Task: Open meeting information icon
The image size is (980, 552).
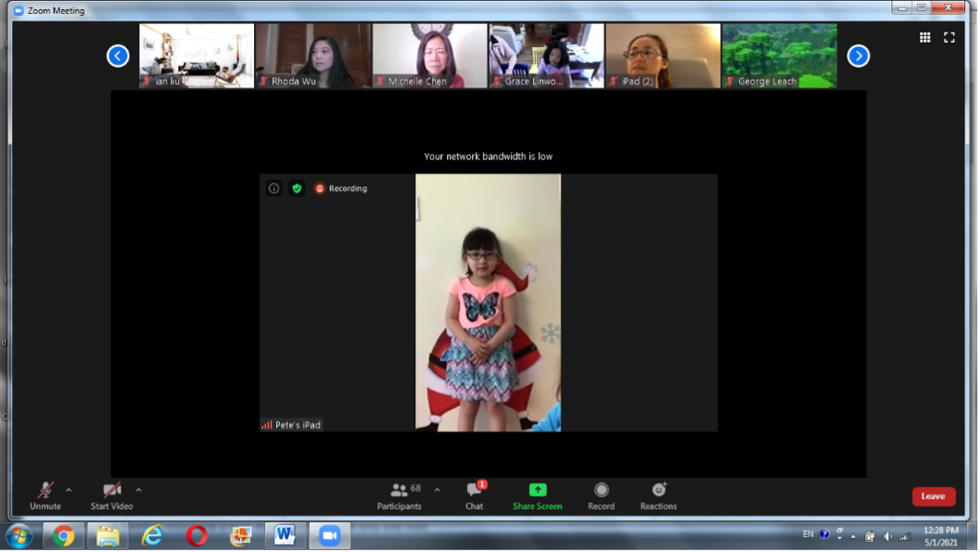Action: pos(274,188)
